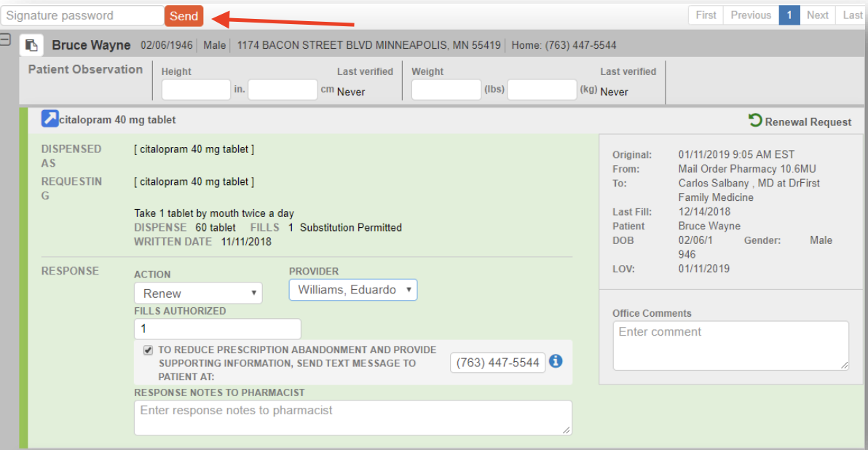
Task: Go to the First page
Action: 706,15
